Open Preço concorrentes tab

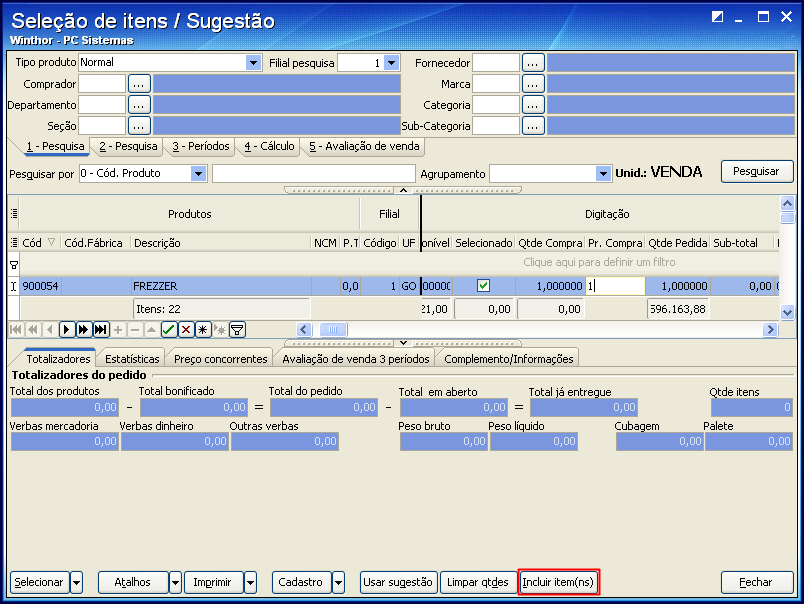tap(220, 359)
